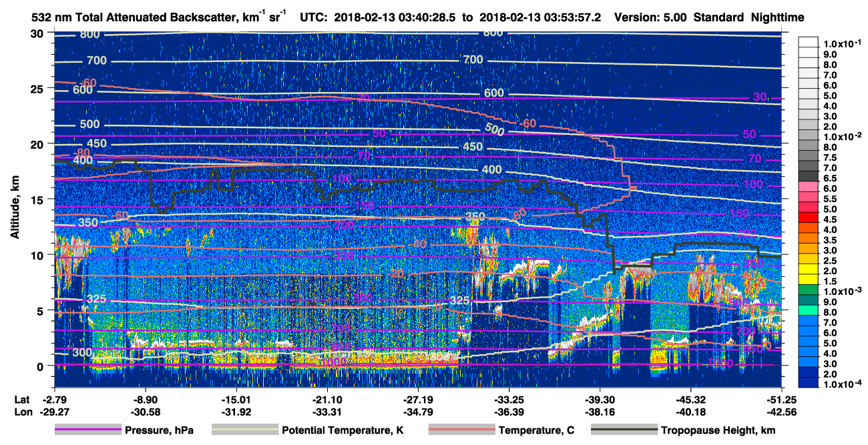Click longitude value -29.27
The height and width of the screenshot is (445, 868).
54,411
